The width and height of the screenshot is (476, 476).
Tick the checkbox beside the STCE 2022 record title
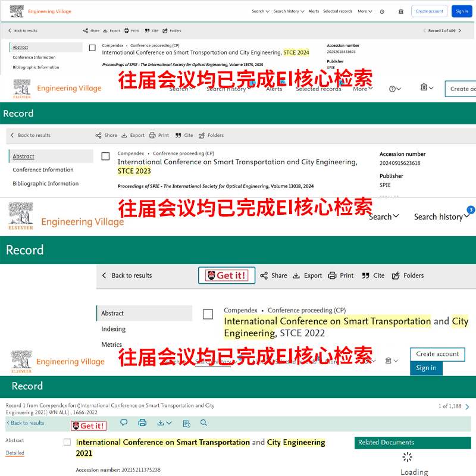[208, 314]
